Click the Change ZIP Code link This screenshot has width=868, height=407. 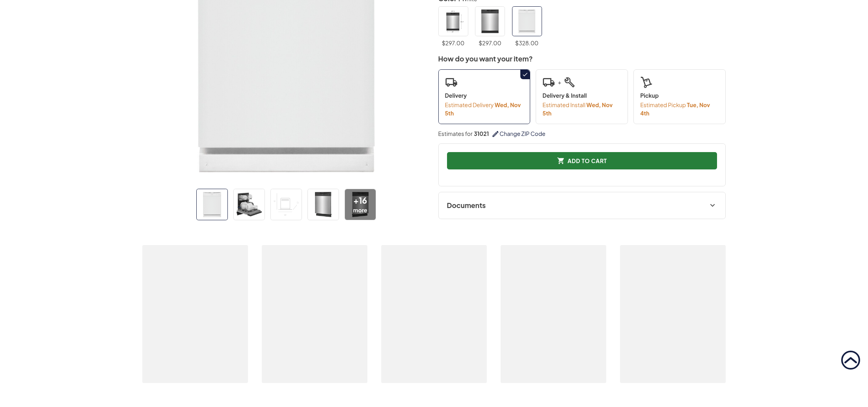522,134
